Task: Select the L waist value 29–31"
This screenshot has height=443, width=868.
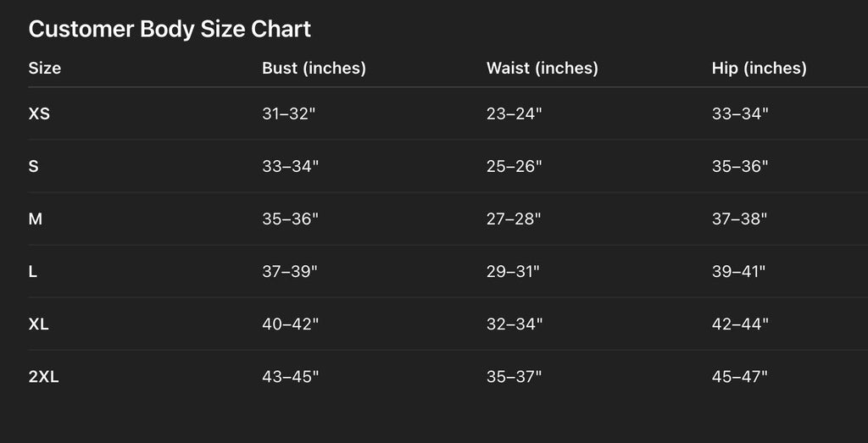Action: 513,272
